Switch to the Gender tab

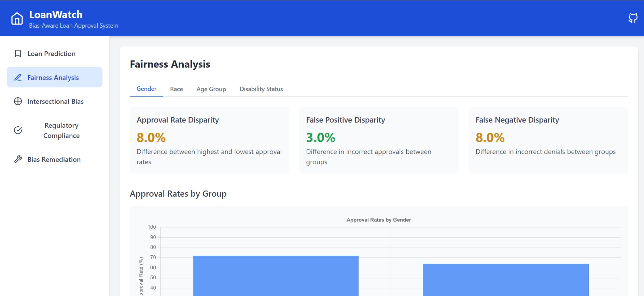[x=146, y=89]
